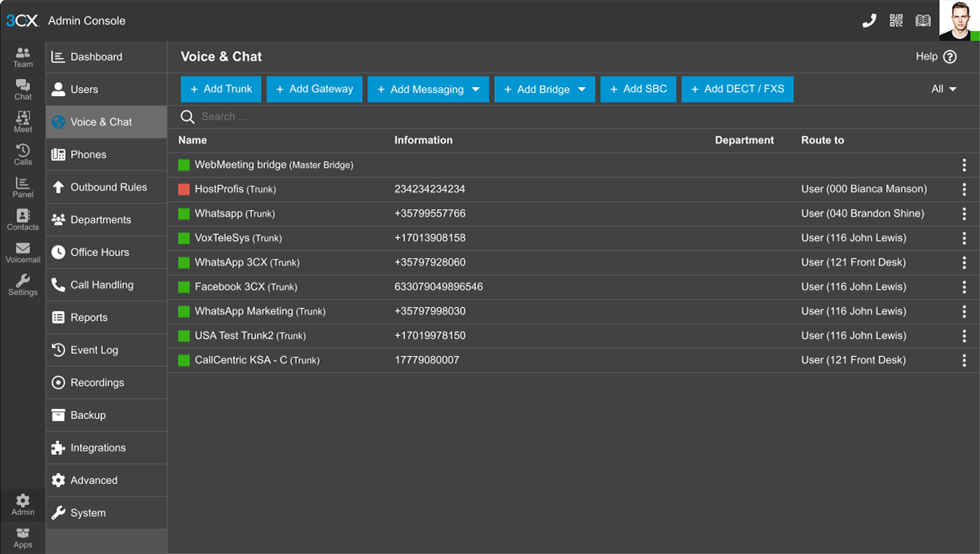This screenshot has width=980, height=554.
Task: Click route User (000 Bianca Manson)
Action: (864, 189)
